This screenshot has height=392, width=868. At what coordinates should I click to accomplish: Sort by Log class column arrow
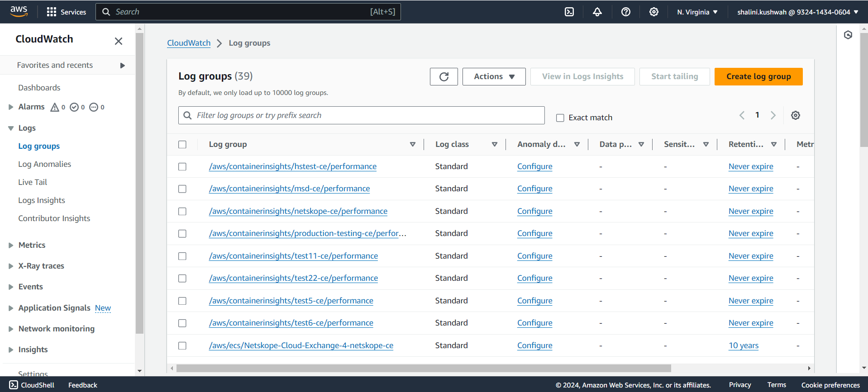click(x=495, y=144)
